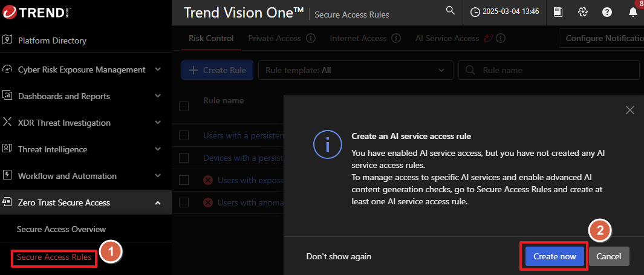Close the AI service access dialog

click(629, 110)
